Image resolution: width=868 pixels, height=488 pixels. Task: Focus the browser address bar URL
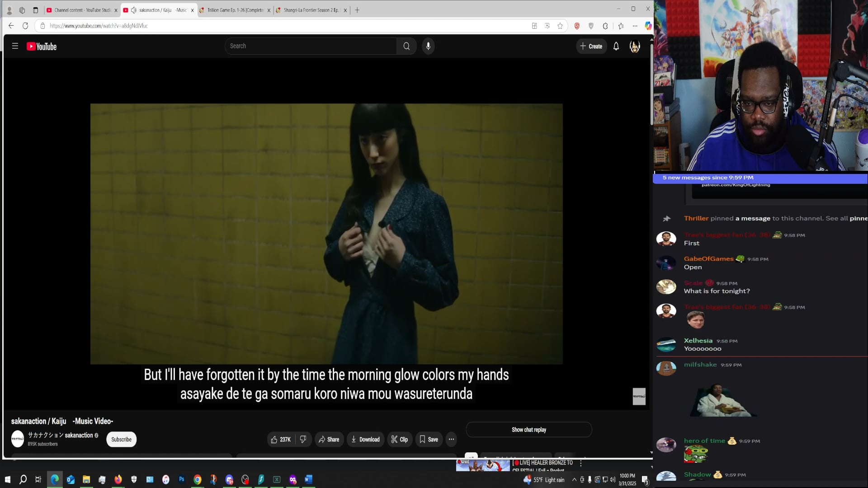tap(99, 26)
